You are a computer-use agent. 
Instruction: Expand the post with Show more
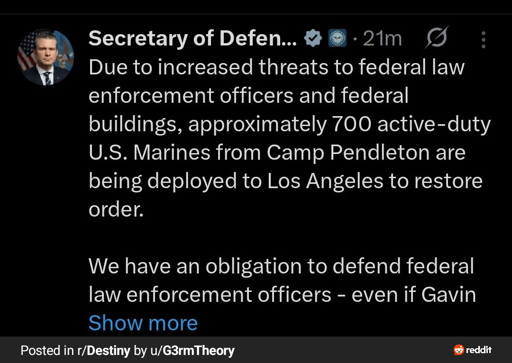(143, 323)
